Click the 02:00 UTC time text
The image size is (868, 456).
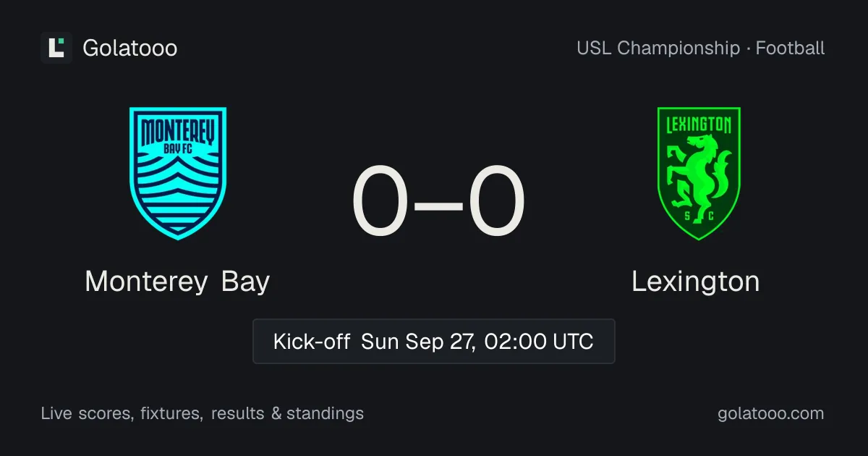pos(538,341)
